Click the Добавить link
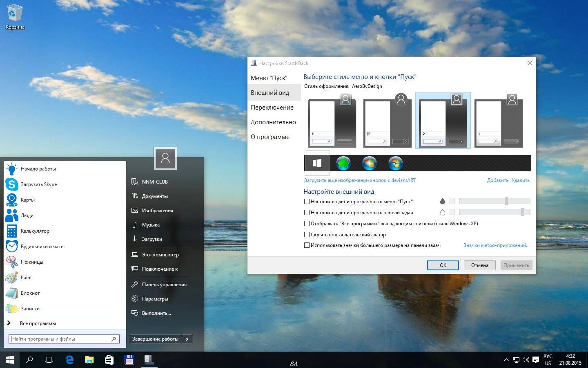588x368 pixels. (497, 180)
